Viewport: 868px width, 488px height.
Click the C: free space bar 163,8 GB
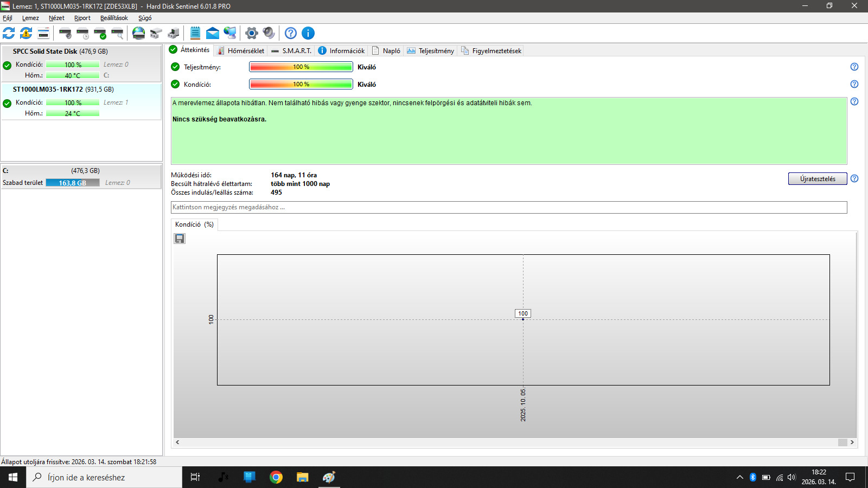tap(73, 183)
